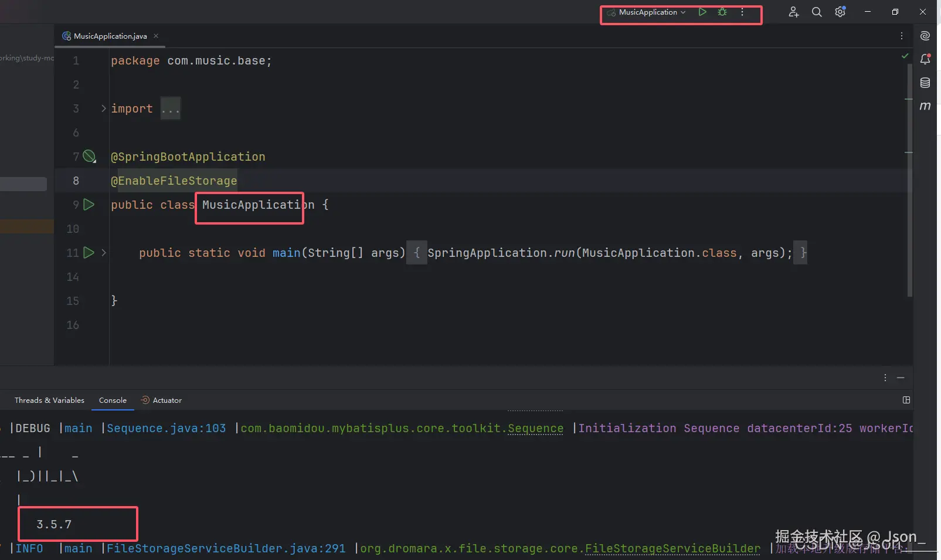
Task: Open the editor tab options menu
Action: pyautogui.click(x=902, y=36)
